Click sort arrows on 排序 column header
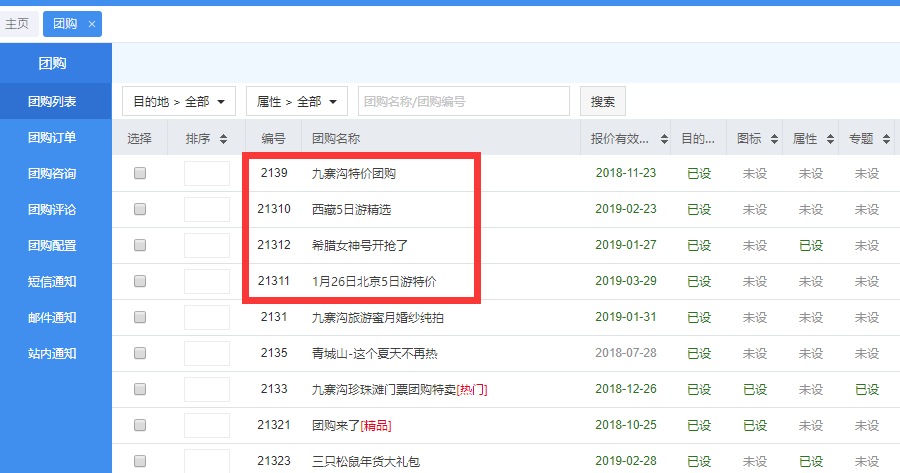 click(223, 139)
